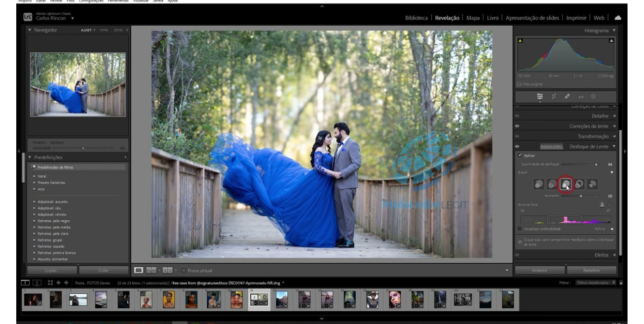Open the Imprimir module

click(576, 18)
